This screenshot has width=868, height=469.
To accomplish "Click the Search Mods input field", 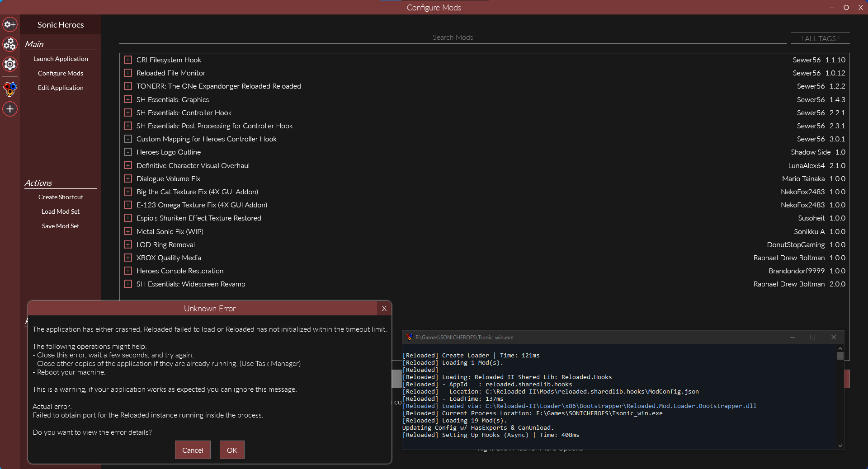I will click(x=453, y=38).
